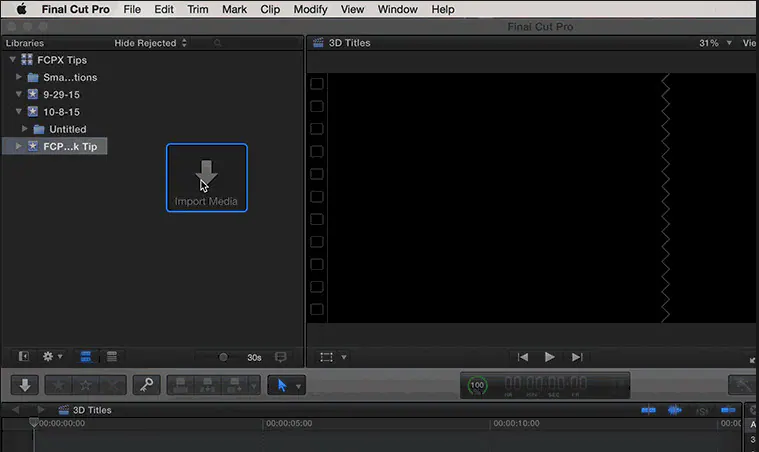Open the Modify menu
Image resolution: width=759 pixels, height=452 pixels.
point(310,9)
